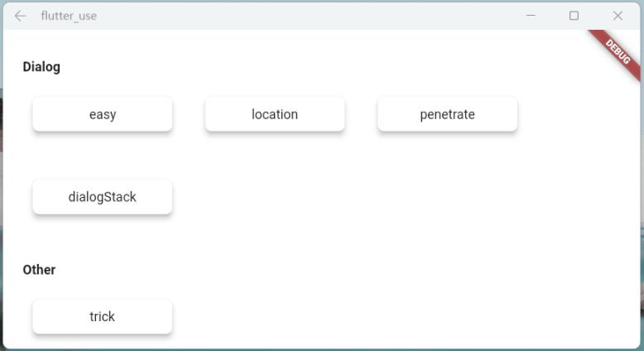Close the flutter_use window
644x351 pixels.
coord(618,16)
